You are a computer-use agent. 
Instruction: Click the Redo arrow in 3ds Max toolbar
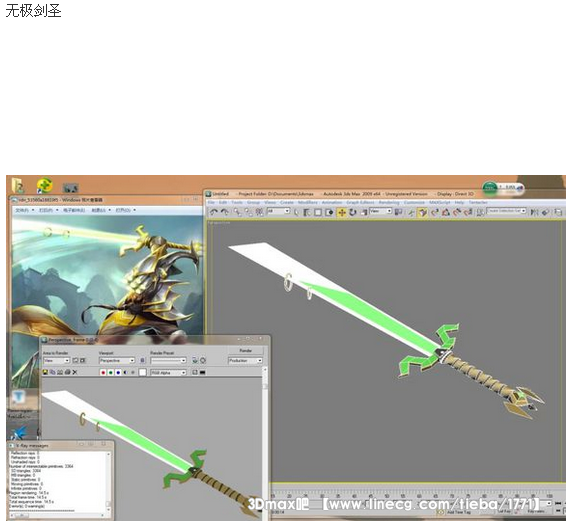tap(225, 212)
